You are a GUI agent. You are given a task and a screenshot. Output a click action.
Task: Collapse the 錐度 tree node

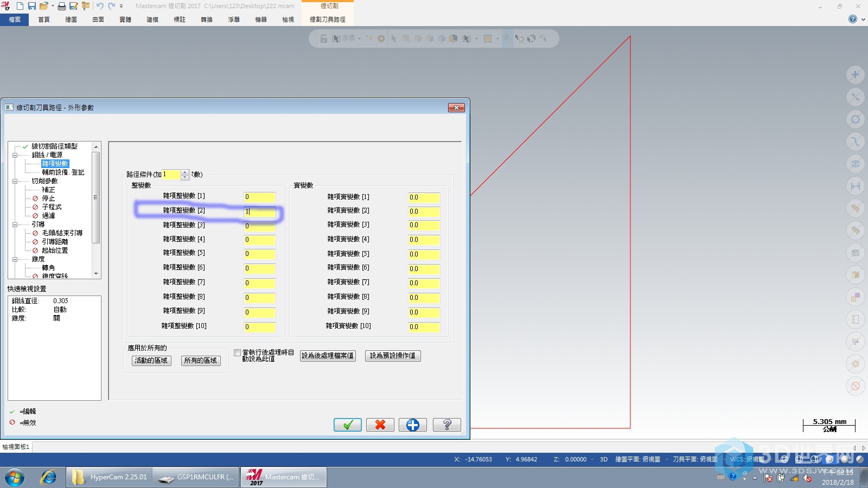(x=15, y=259)
